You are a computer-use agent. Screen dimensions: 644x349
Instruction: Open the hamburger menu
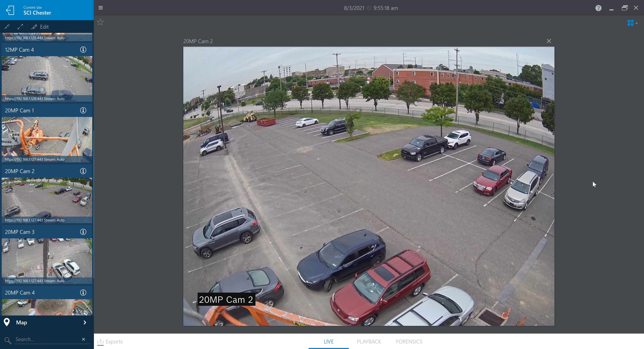(x=101, y=8)
